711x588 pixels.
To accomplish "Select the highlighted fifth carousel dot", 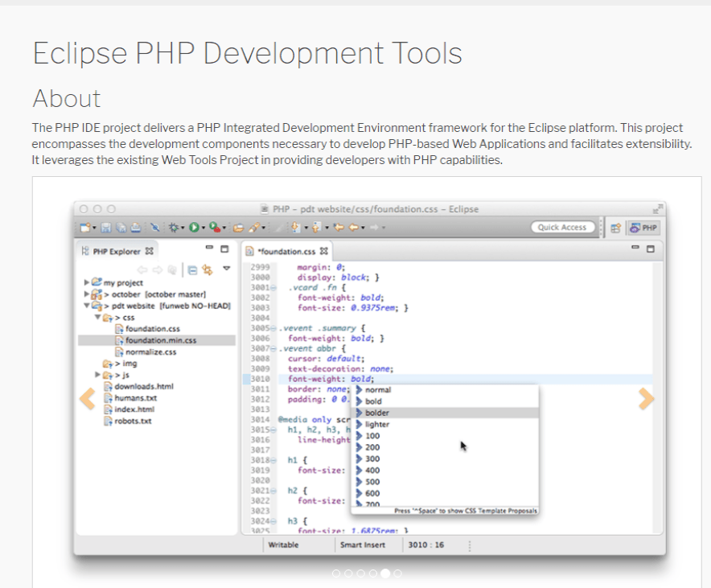I will (x=385, y=574).
